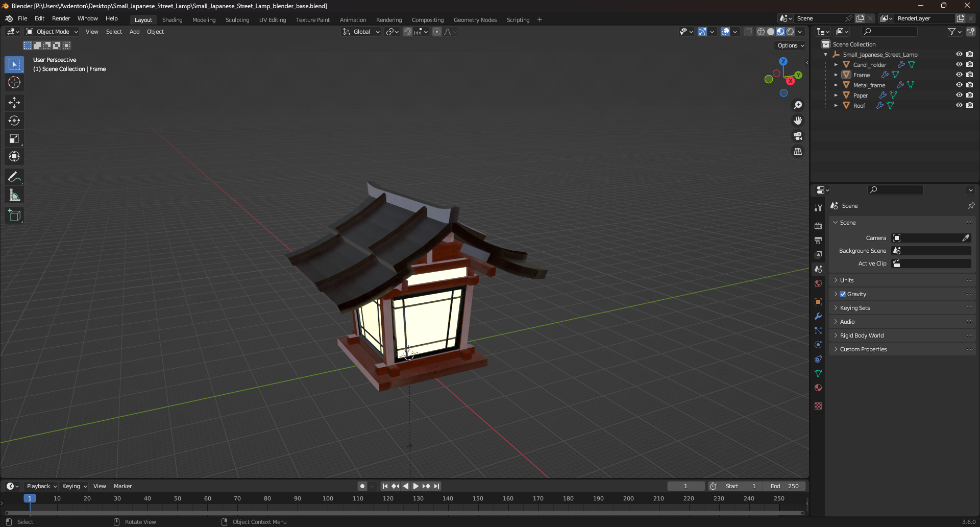The height and width of the screenshot is (527, 980).
Task: Open the Modifiers properties tab
Action: pos(818,316)
